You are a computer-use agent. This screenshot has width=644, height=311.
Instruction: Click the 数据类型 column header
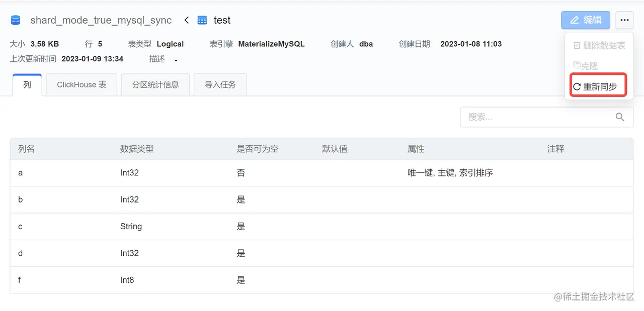137,149
